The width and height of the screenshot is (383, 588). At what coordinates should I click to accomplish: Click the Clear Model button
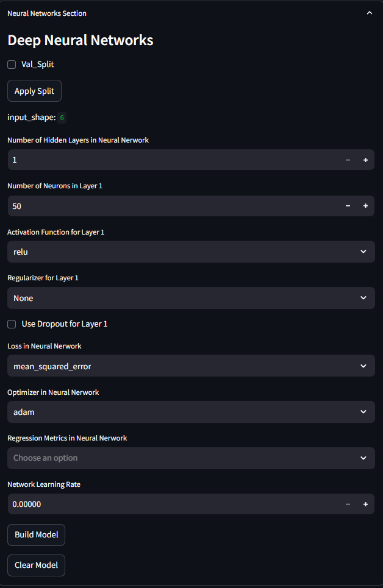point(36,565)
